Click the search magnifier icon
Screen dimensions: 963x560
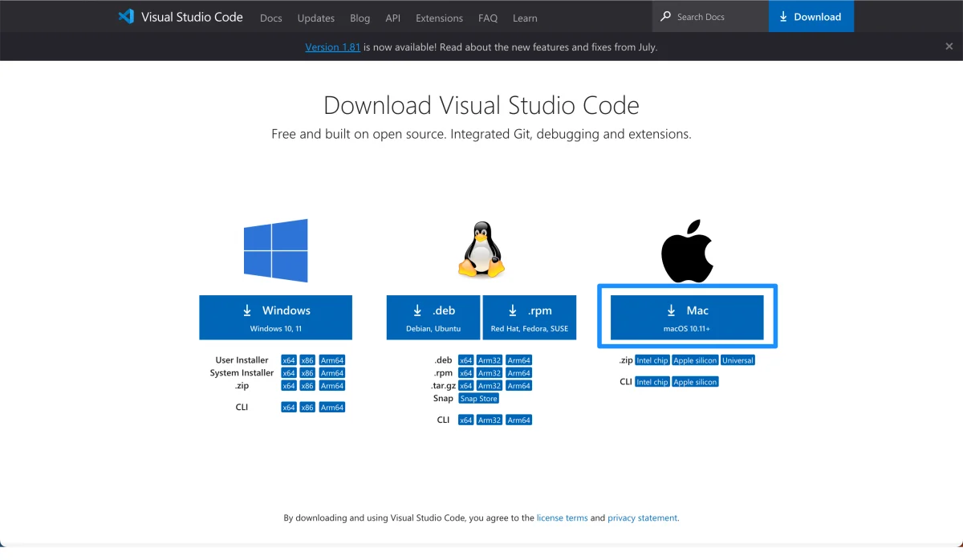pos(665,17)
